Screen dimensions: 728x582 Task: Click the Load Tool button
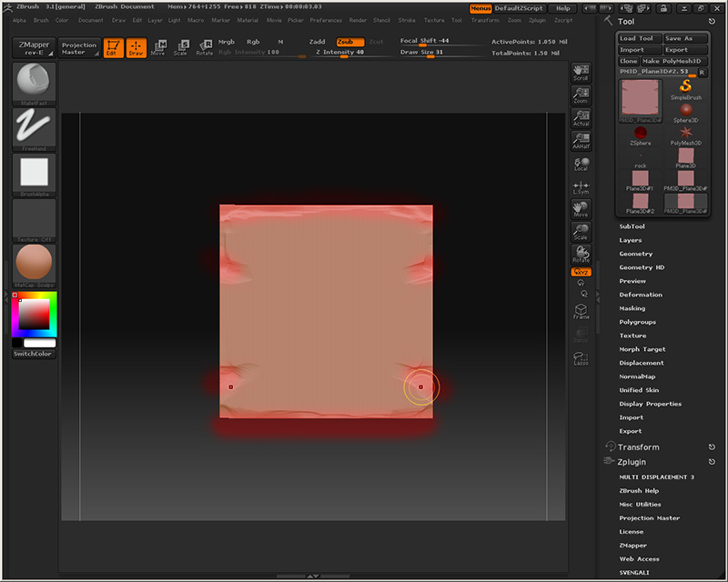pyautogui.click(x=640, y=38)
